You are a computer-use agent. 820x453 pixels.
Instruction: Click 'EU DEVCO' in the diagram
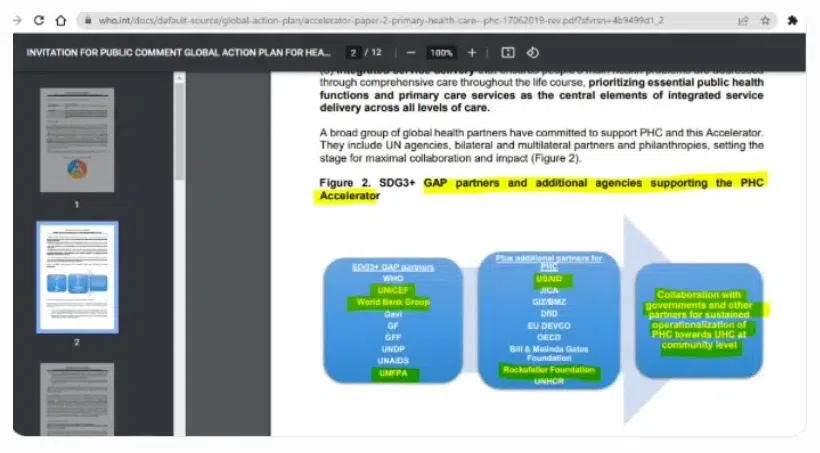pos(549,326)
